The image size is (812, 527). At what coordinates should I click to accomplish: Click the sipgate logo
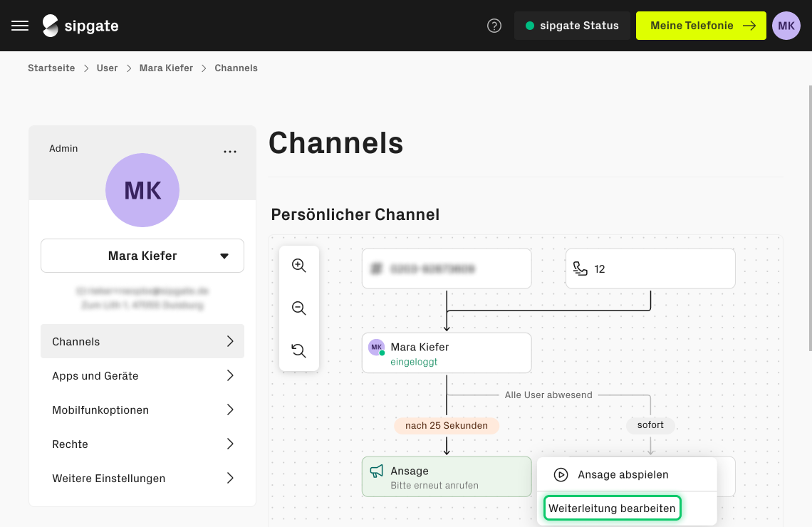pyautogui.click(x=80, y=26)
